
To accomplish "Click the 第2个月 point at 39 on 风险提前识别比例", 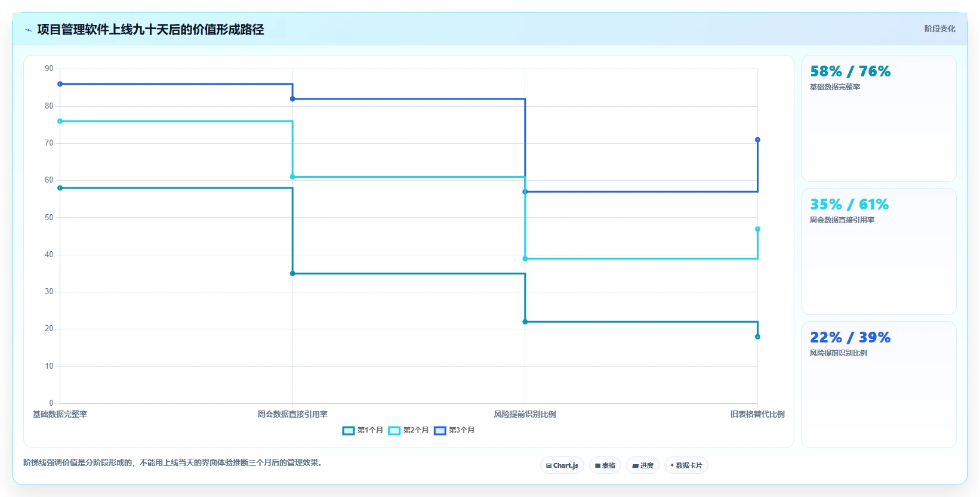I will [525, 259].
